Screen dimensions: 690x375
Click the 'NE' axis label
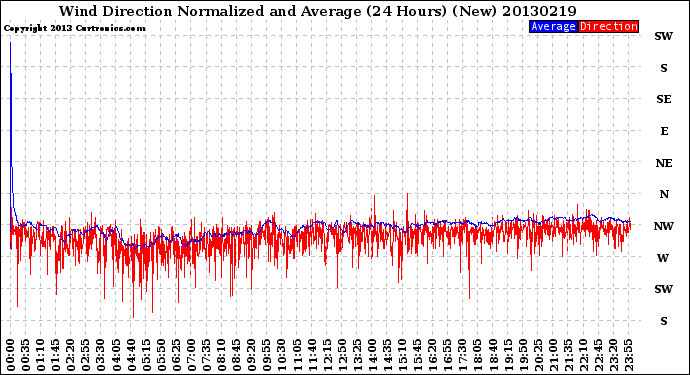click(664, 163)
